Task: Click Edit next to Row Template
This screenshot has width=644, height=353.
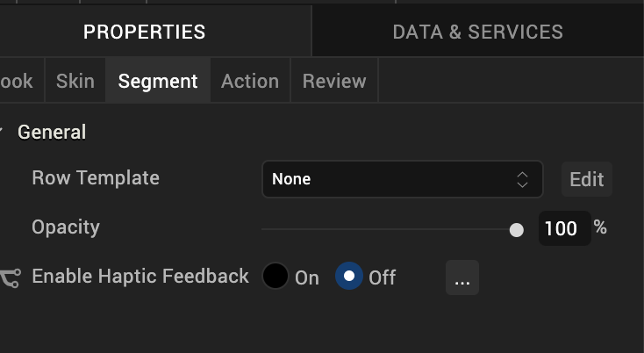Action: click(x=586, y=179)
